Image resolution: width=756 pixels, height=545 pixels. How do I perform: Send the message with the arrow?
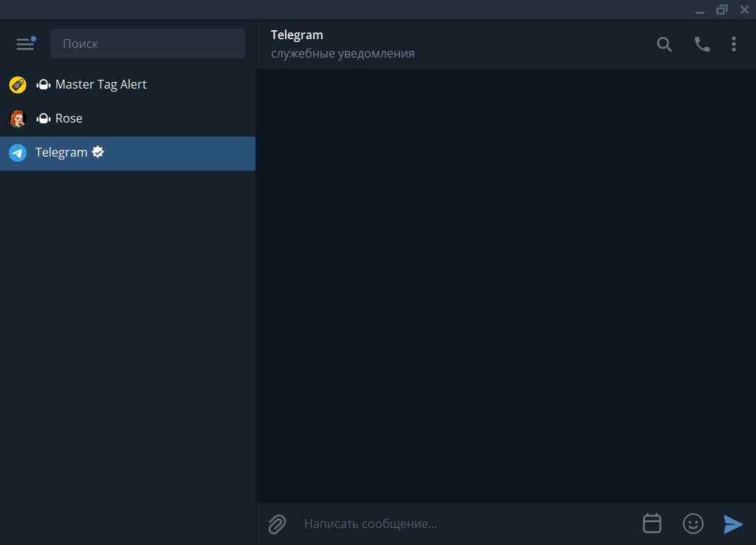click(733, 524)
